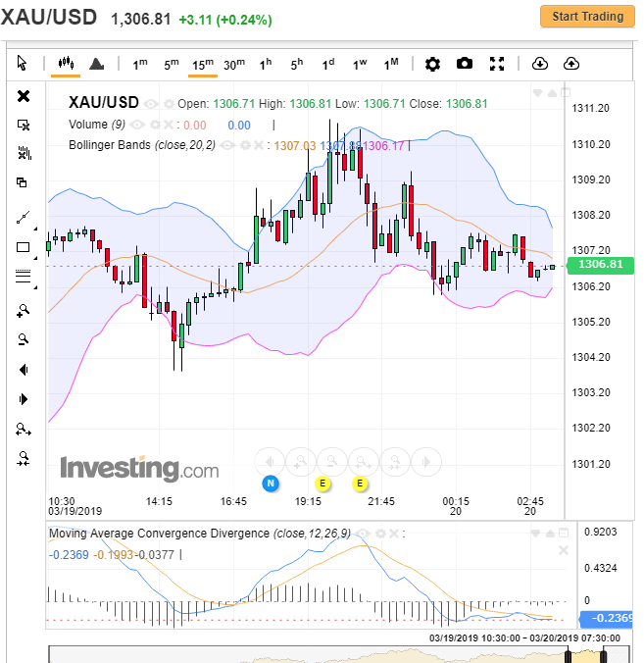Viewport: 644px width, 663px height.
Task: Take a chart snapshot with camera
Action: [x=465, y=64]
